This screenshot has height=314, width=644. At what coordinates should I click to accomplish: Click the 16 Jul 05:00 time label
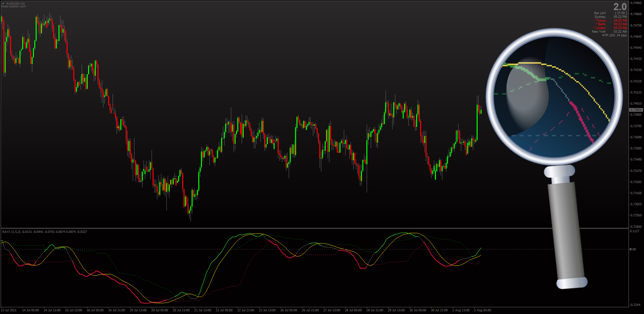(x=95, y=310)
